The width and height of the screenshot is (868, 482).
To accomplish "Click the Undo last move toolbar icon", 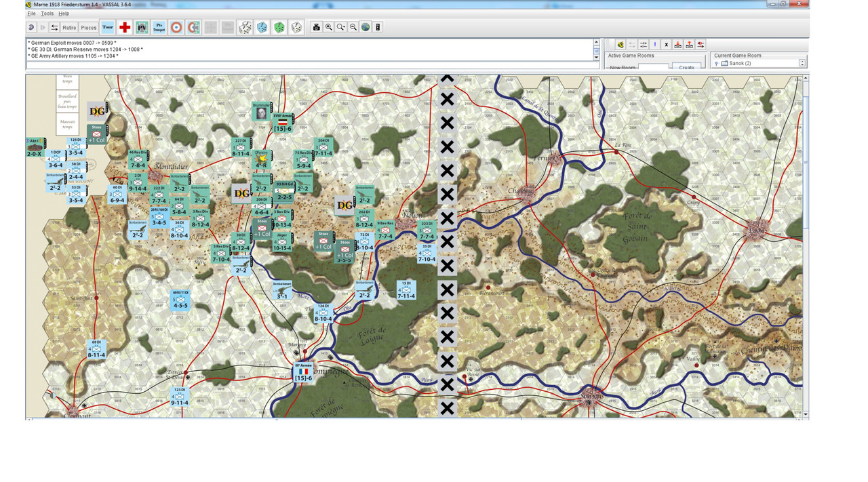I will click(31, 27).
